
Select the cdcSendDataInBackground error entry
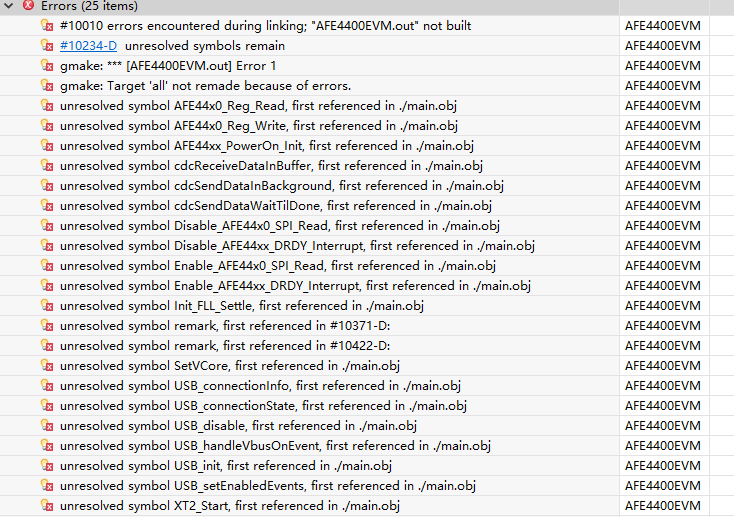[281, 185]
